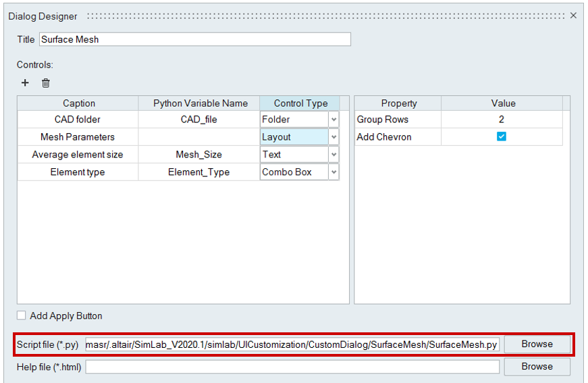The image size is (588, 383).
Task: Select the CAD folder caption cell
Action: (78, 120)
